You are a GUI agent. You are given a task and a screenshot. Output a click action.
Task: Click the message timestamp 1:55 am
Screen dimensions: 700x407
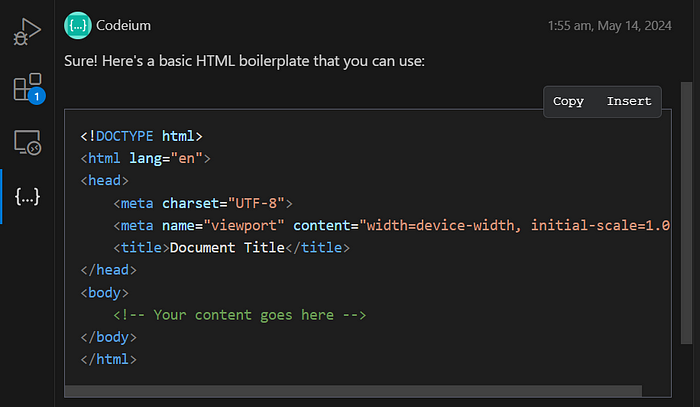609,26
